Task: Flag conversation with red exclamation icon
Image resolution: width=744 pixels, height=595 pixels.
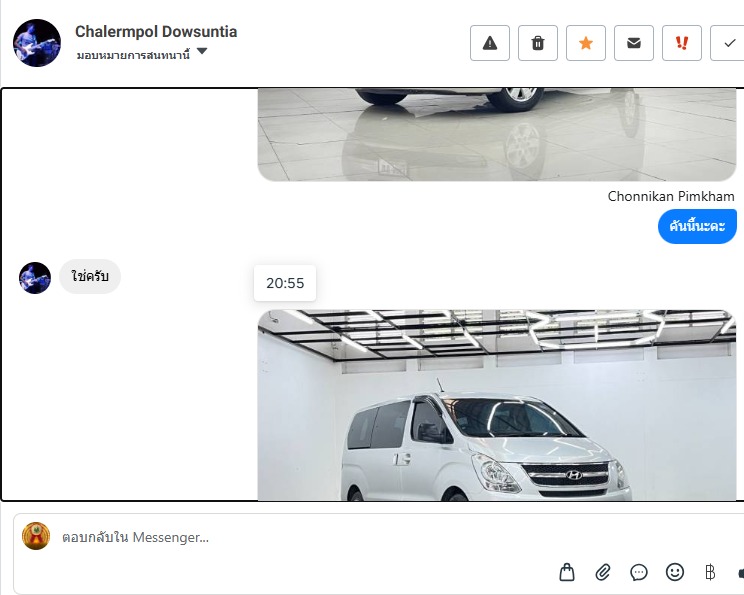Action: tap(681, 43)
